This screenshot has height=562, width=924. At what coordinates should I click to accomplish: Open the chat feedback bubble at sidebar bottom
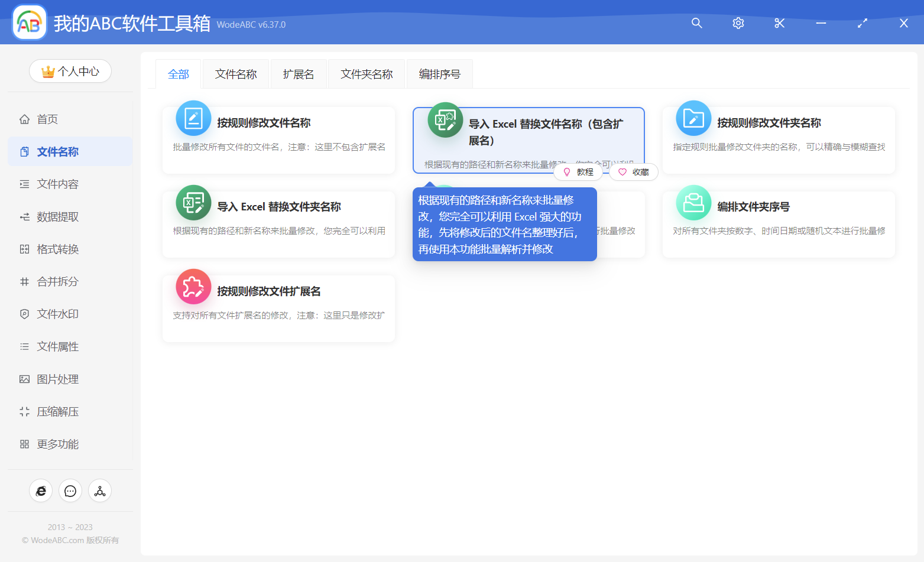point(70,490)
